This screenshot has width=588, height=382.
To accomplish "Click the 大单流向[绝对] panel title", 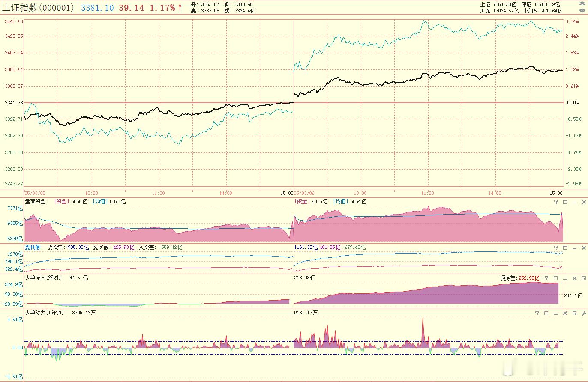I will tap(44, 278).
